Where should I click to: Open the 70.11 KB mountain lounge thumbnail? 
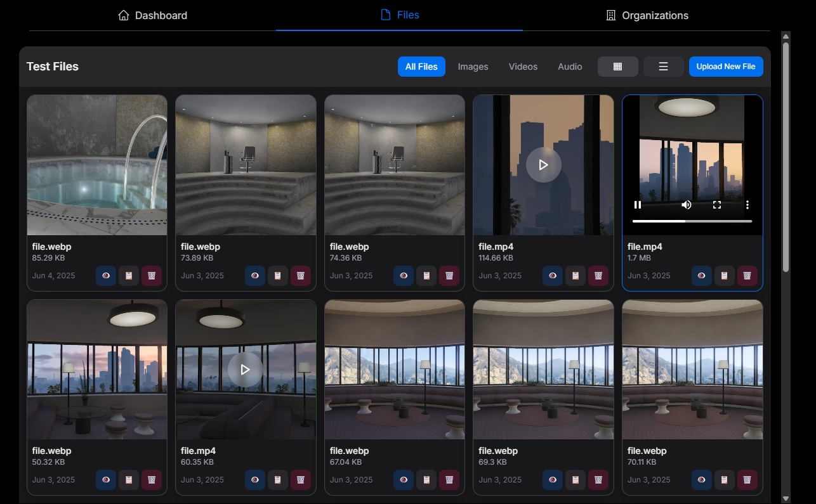692,370
